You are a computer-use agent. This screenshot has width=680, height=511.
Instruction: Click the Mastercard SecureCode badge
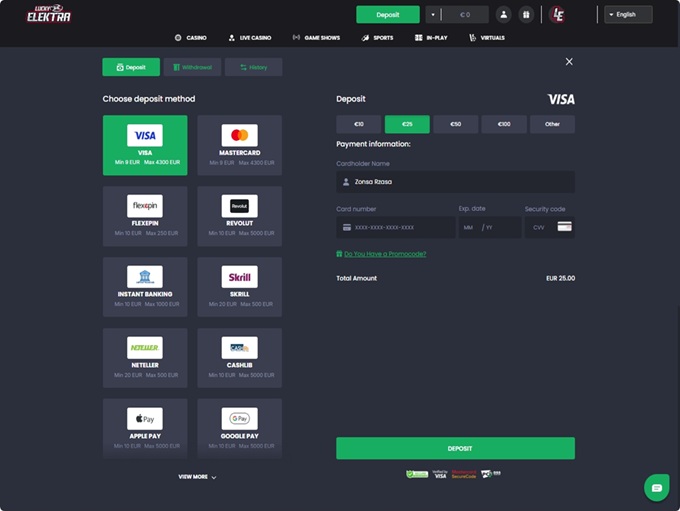click(464, 474)
